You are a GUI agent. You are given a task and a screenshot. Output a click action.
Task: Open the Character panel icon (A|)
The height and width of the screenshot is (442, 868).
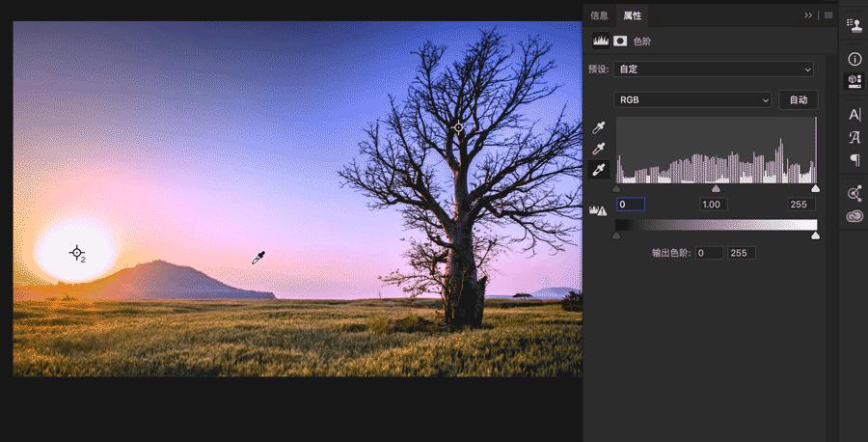click(854, 115)
